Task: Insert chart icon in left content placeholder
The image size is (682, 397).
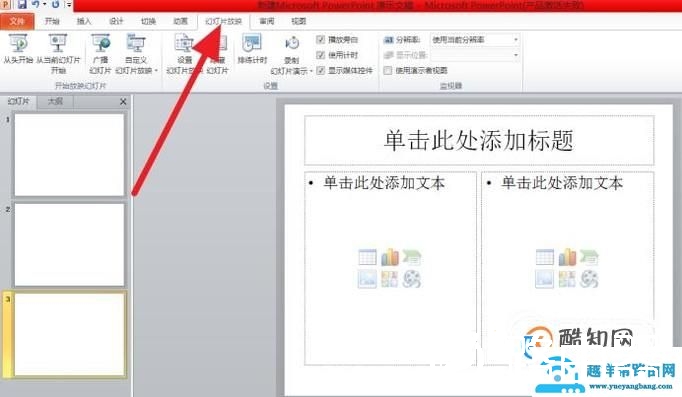Action: click(x=390, y=257)
